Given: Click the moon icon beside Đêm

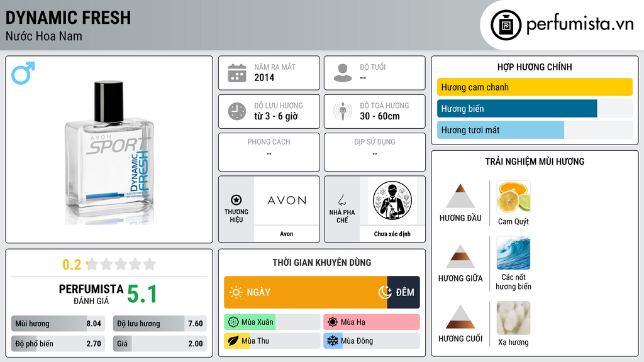Looking at the screenshot, I should pyautogui.click(x=385, y=292).
